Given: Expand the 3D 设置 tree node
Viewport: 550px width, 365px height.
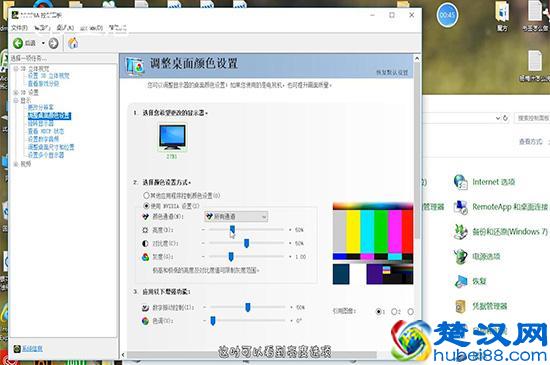Looking at the screenshot, I should (15, 93).
